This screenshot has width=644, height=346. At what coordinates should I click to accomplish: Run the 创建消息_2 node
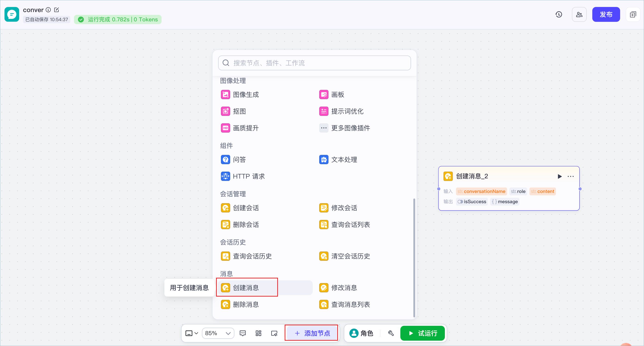559,176
